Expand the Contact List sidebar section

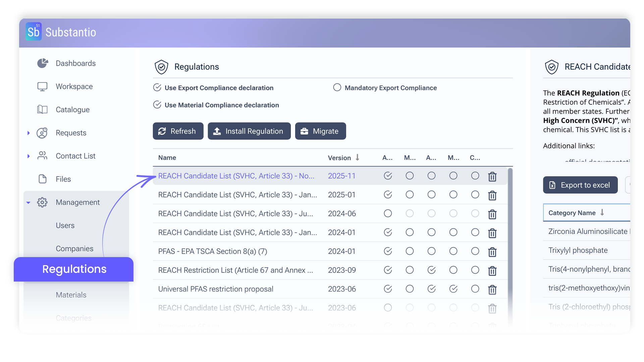tap(29, 156)
